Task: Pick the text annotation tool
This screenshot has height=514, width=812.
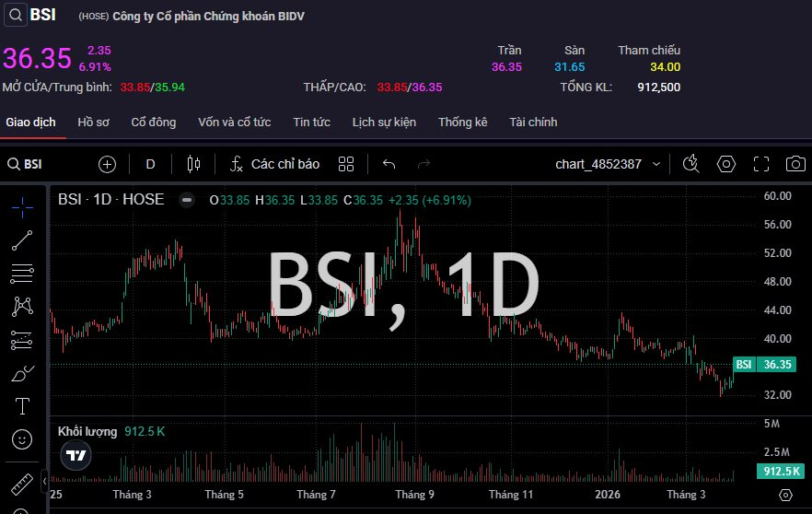Action: tap(22, 406)
